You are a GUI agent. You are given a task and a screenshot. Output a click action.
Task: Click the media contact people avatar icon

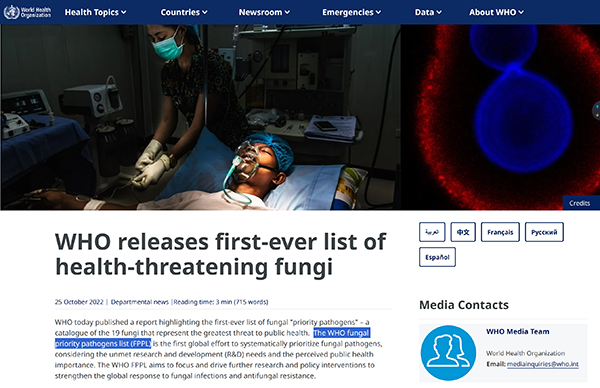click(x=448, y=353)
